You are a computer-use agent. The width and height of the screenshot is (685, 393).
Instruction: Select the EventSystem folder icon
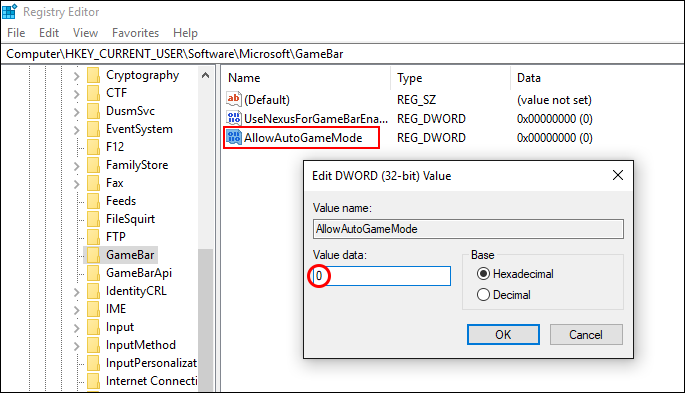[93, 129]
